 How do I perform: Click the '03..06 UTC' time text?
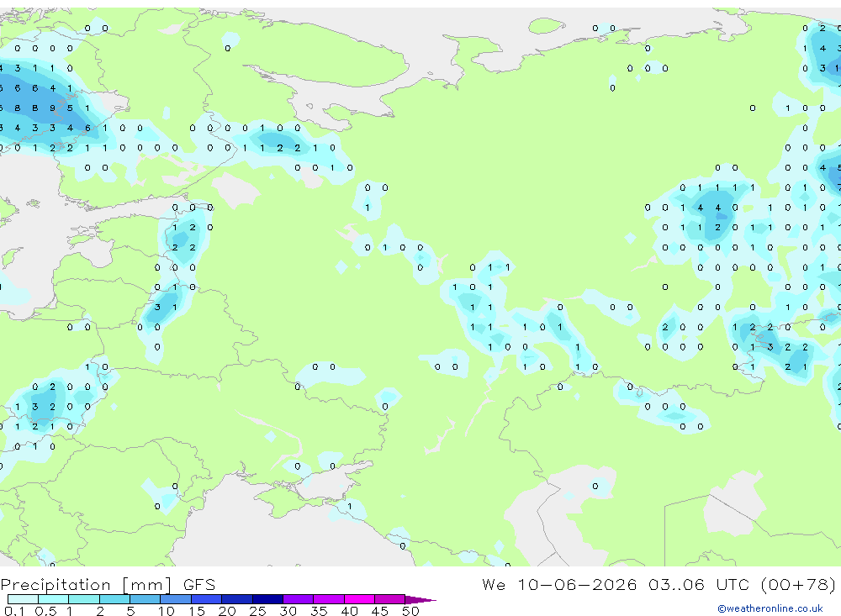700,584
